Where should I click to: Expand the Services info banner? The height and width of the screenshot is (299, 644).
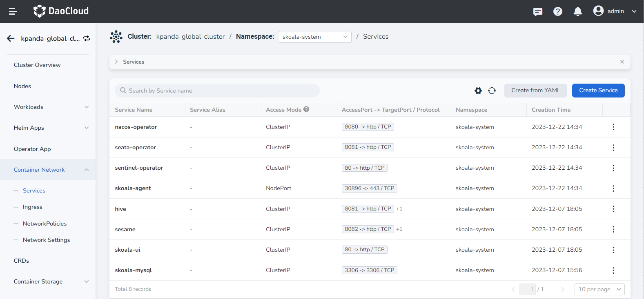point(116,62)
